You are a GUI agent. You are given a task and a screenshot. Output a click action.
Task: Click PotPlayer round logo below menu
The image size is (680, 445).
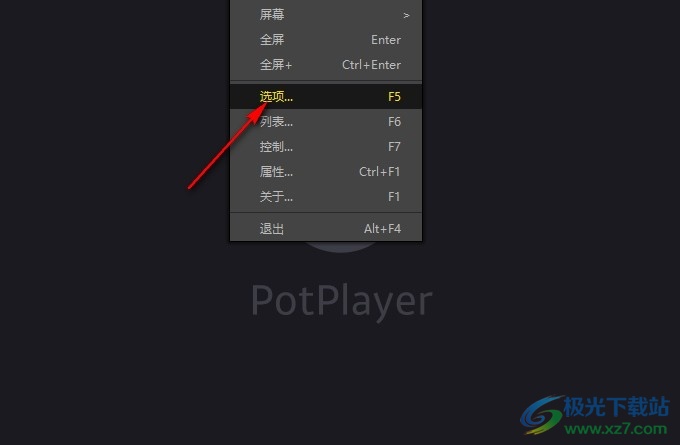pyautogui.click(x=341, y=246)
